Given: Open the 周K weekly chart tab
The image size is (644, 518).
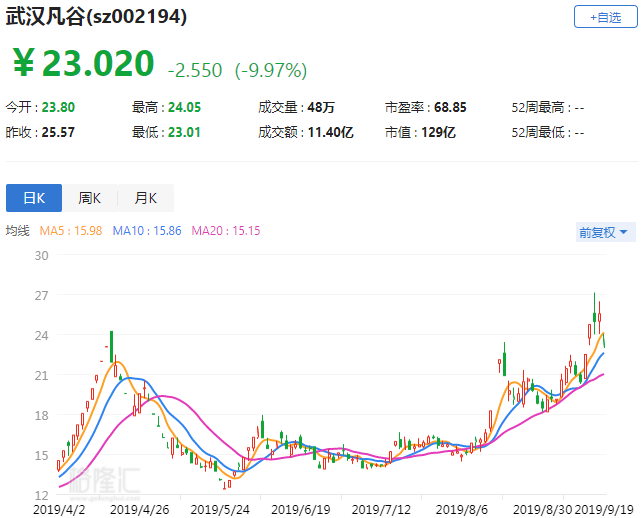Looking at the screenshot, I should click(x=90, y=198).
